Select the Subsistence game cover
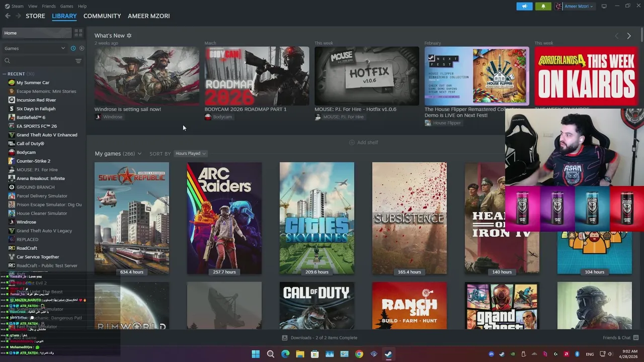644x362 pixels. (x=410, y=218)
